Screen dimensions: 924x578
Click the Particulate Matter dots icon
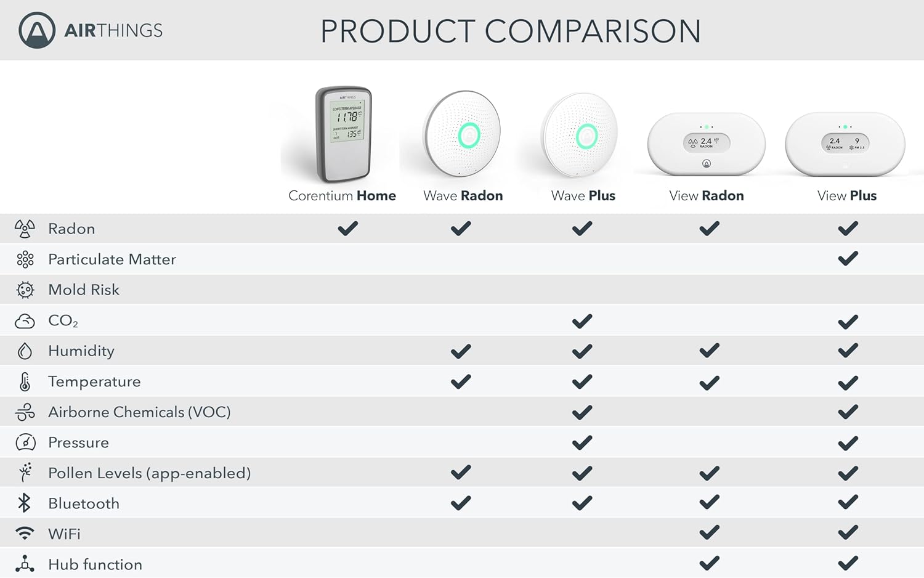(25, 259)
